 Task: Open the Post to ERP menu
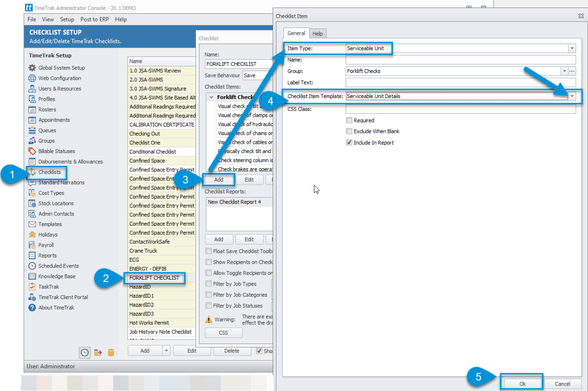(94, 19)
